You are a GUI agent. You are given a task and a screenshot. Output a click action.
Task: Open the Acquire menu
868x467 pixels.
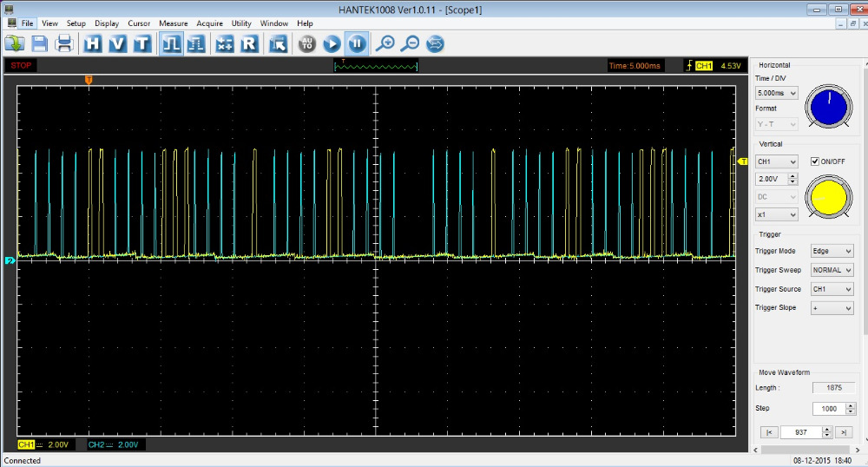[x=209, y=23]
